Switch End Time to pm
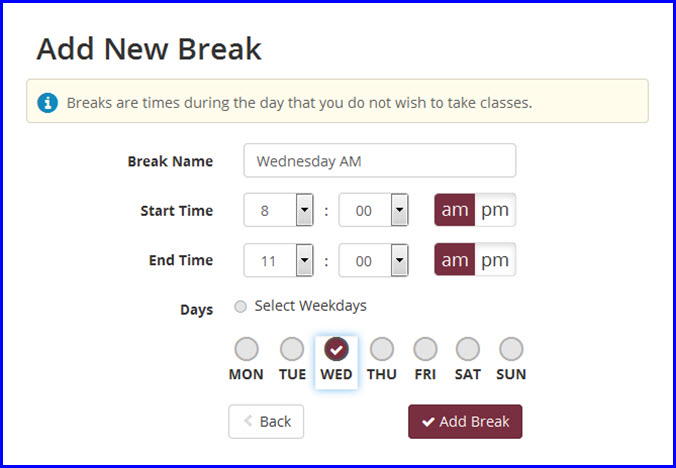The image size is (676, 468). pyautogui.click(x=495, y=260)
